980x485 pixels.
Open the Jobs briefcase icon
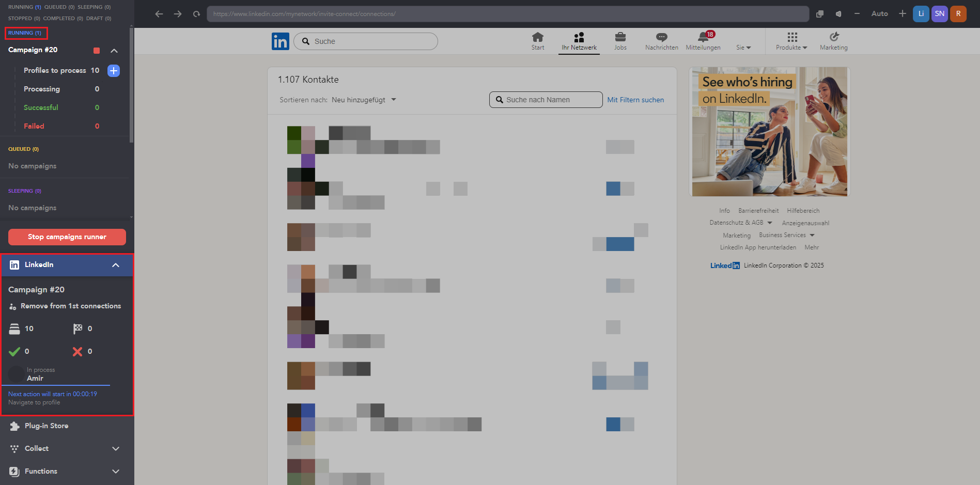(x=620, y=41)
